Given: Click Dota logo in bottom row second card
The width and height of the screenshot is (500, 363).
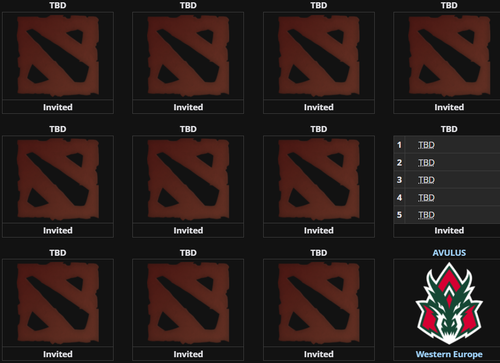Looking at the screenshot, I should (188, 303).
